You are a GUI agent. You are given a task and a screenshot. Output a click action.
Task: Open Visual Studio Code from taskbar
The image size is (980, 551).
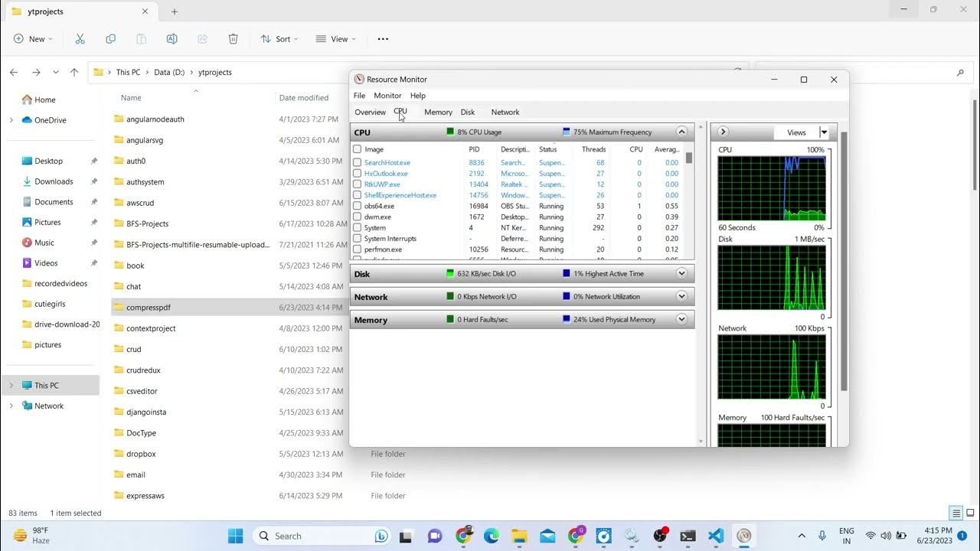click(x=715, y=536)
